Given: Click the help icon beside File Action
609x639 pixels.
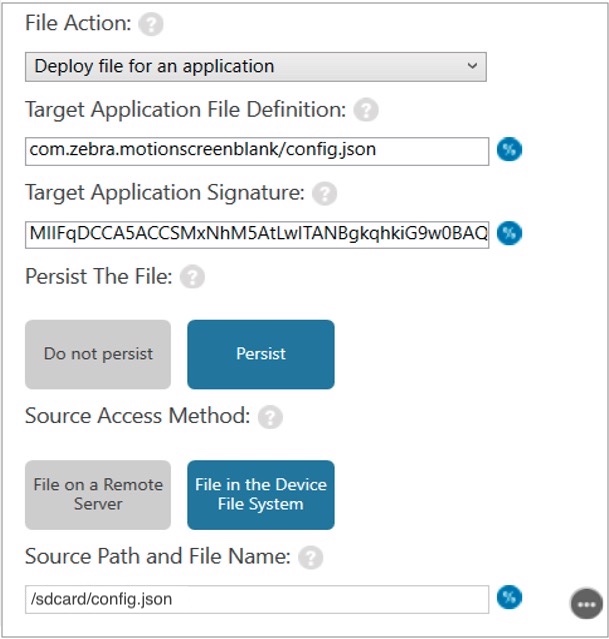Looking at the screenshot, I should (x=151, y=25).
